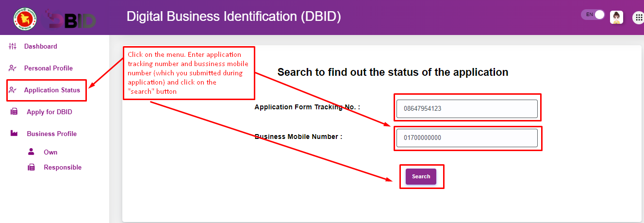Open the Dashboard menu item

(x=41, y=47)
